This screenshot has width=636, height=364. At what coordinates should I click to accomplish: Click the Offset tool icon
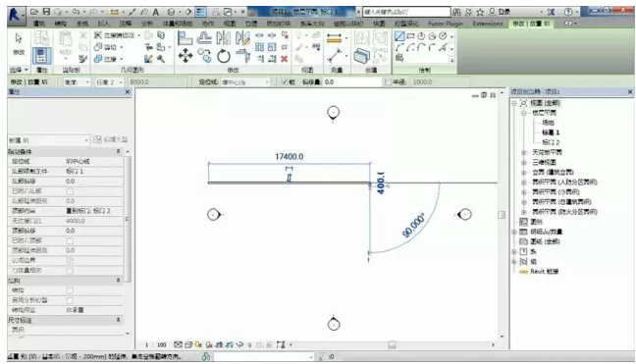tap(204, 38)
